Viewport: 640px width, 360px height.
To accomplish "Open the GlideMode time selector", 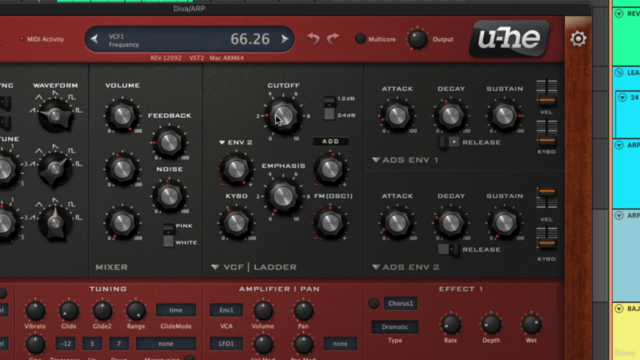I will click(x=176, y=310).
